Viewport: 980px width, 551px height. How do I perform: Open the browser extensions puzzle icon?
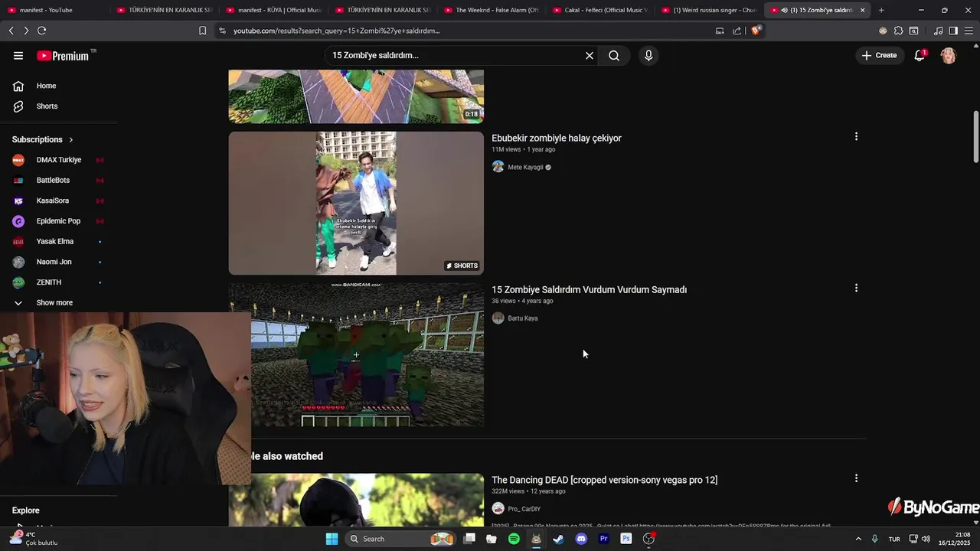coord(898,31)
